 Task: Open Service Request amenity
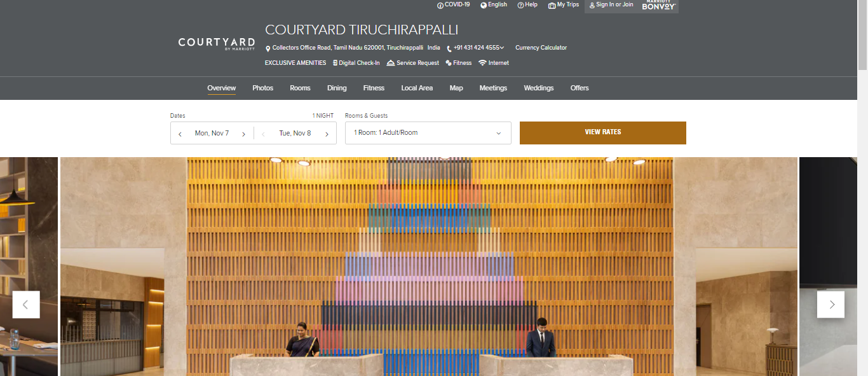point(417,63)
